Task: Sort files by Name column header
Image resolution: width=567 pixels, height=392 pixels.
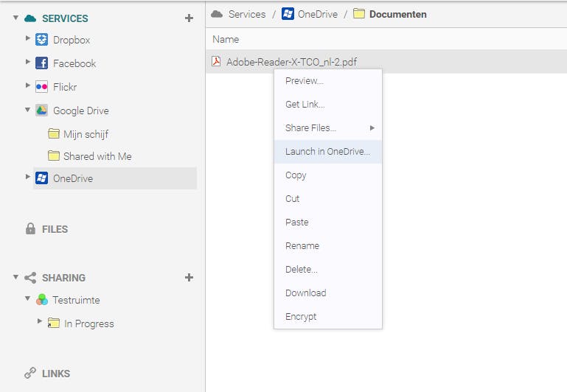Action: click(226, 39)
